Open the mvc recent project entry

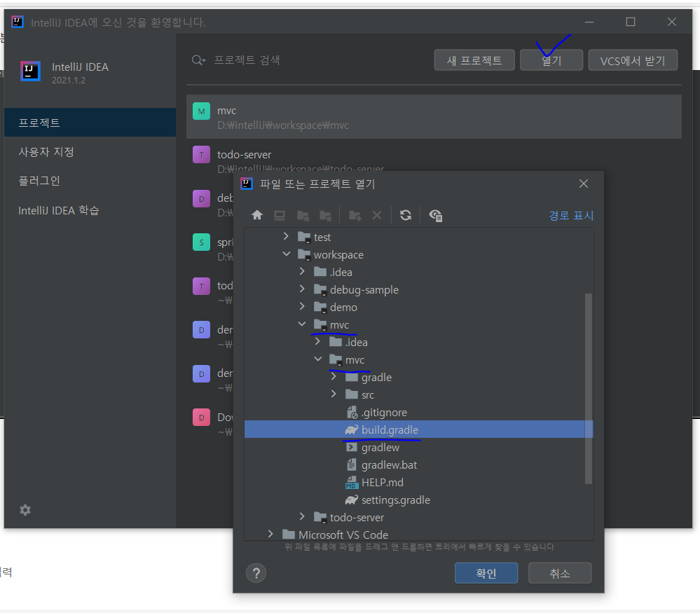(x=434, y=117)
